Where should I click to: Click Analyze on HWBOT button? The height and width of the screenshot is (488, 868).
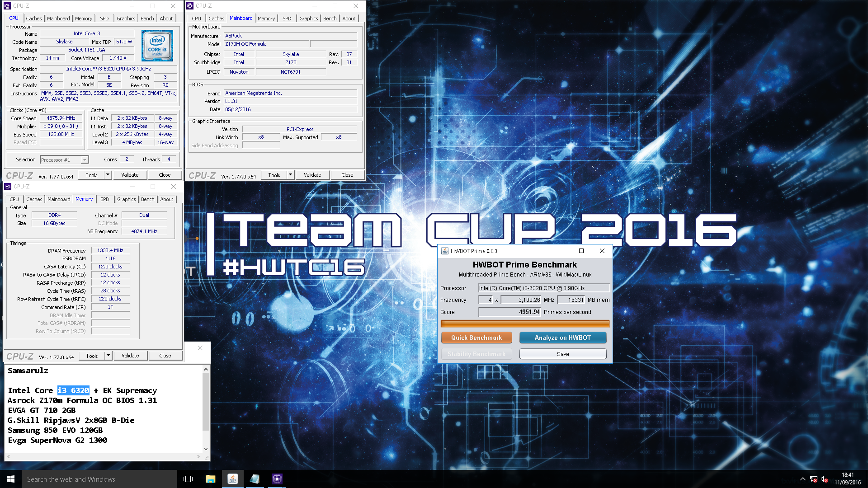562,338
